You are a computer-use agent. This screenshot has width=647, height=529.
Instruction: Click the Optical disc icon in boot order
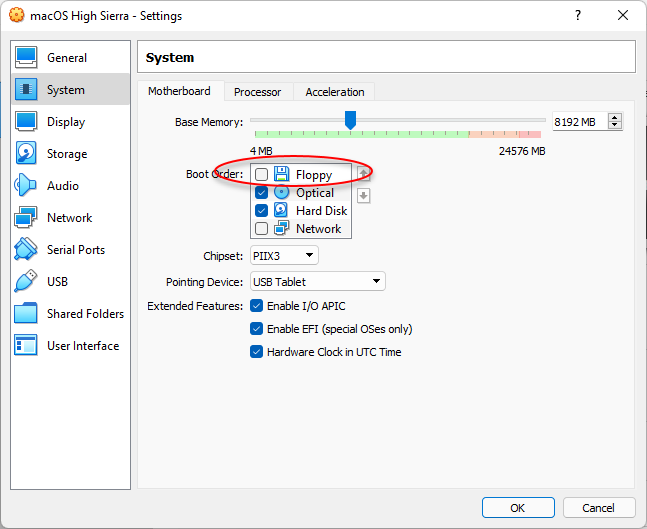281,192
